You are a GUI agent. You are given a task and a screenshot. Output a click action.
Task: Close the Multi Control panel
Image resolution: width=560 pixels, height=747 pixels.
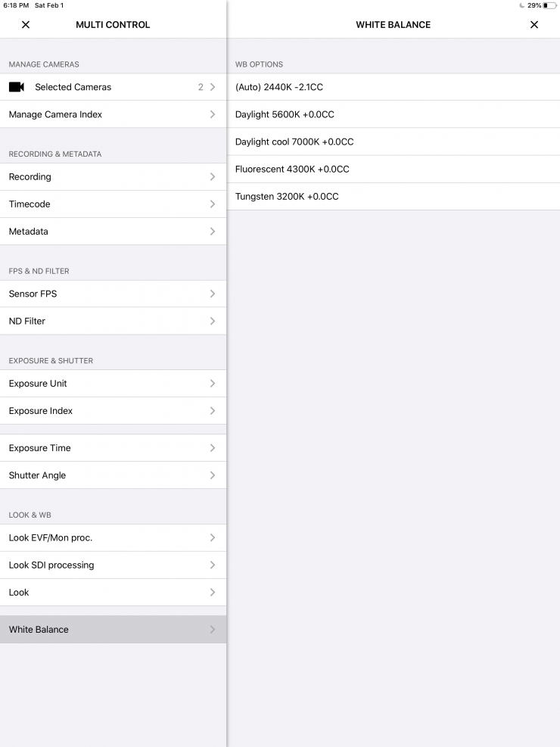(26, 25)
